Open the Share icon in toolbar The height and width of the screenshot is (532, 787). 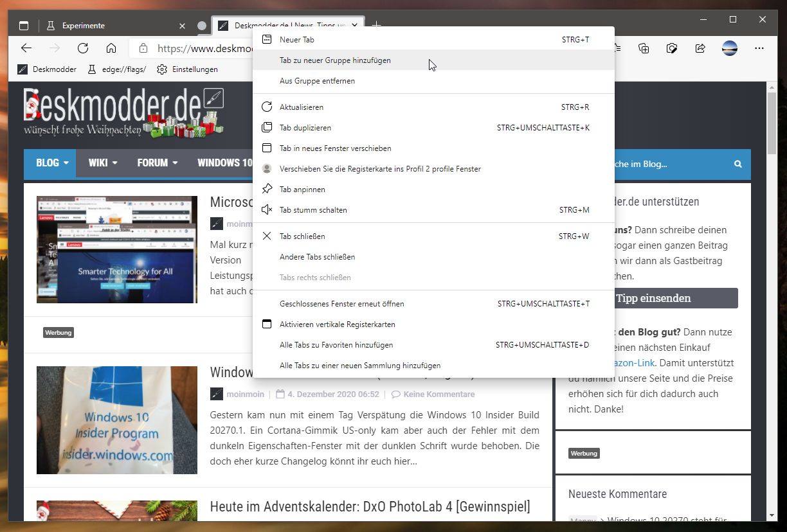[700, 48]
